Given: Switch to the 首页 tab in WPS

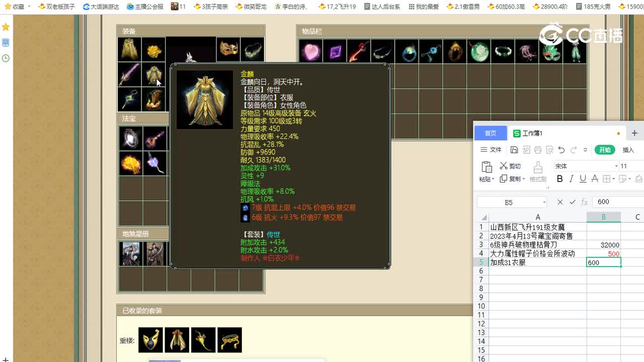Looking at the screenshot, I should [491, 133].
